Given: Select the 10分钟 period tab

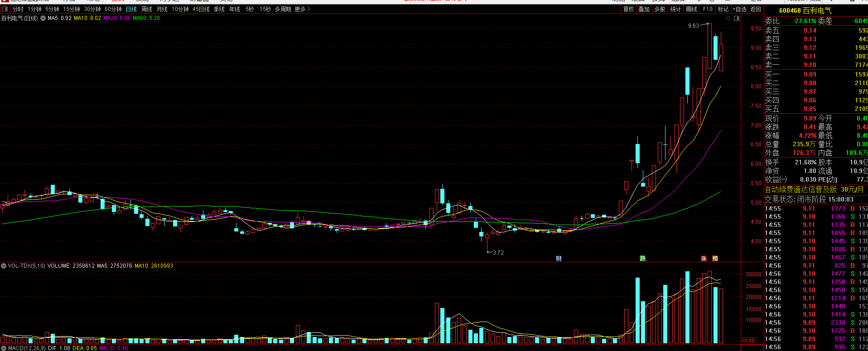Looking at the screenshot, I should pos(180,9).
